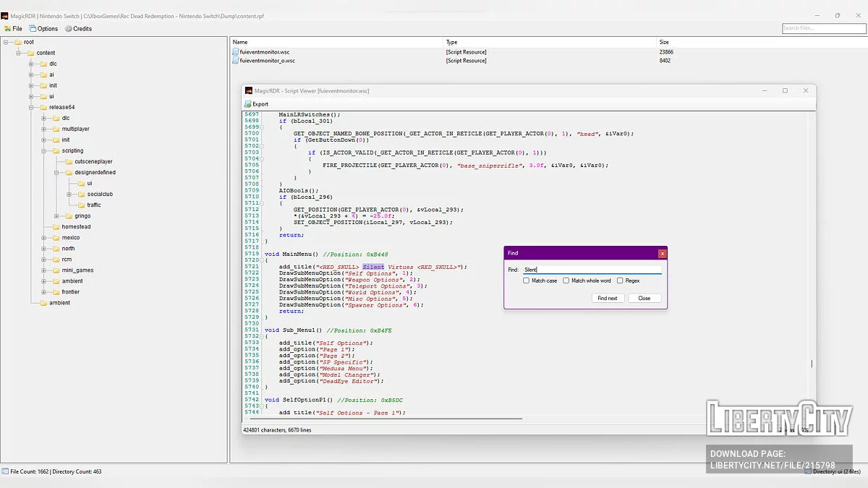Click the mini_games folder icon

tap(56, 270)
